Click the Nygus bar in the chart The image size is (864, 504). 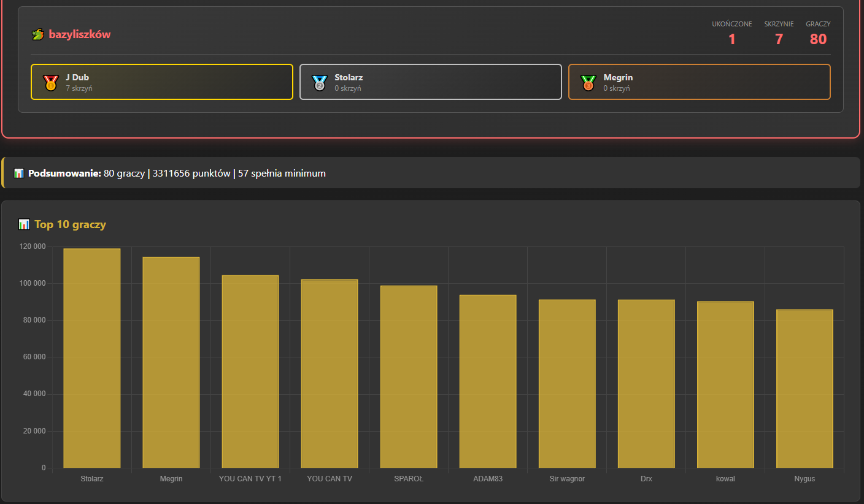click(804, 389)
